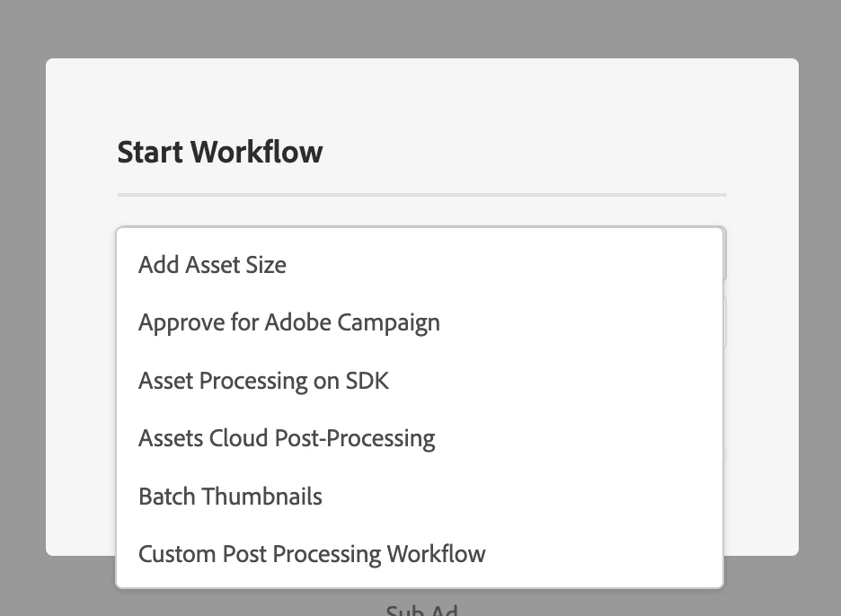Select the Add Asset Size workflow option

pos(212,265)
